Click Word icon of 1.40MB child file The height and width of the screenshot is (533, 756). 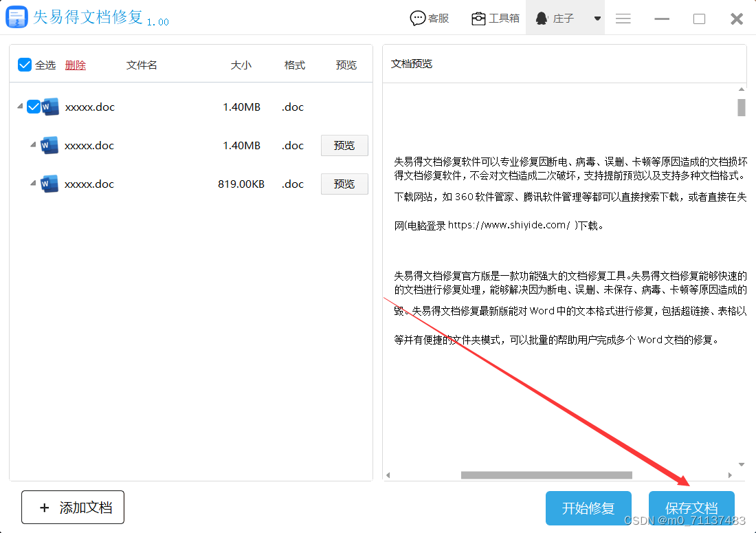[49, 145]
